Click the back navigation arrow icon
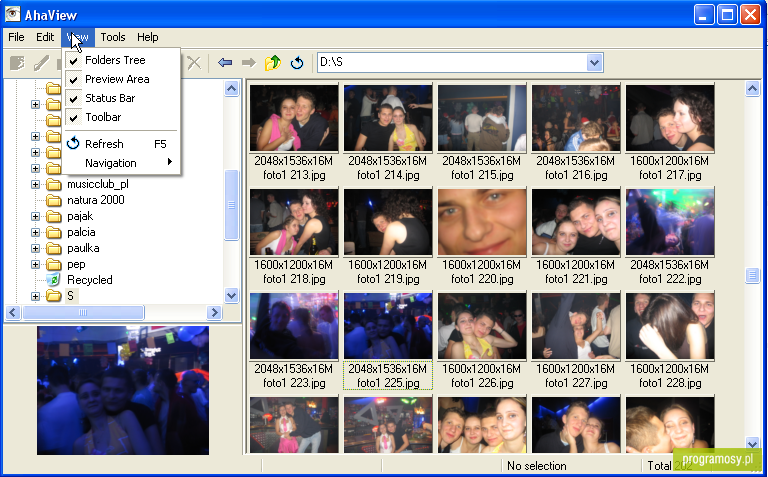This screenshot has height=477, width=768. (225, 62)
